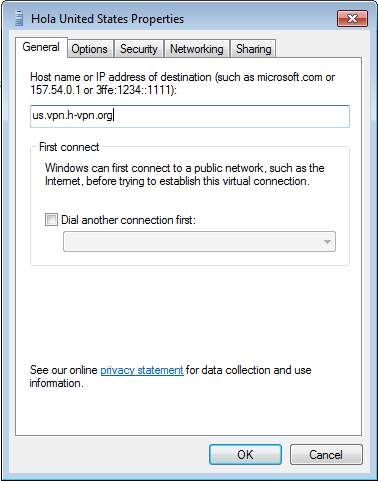Switch to the General tab
This screenshot has width=378, height=481.
(41, 47)
